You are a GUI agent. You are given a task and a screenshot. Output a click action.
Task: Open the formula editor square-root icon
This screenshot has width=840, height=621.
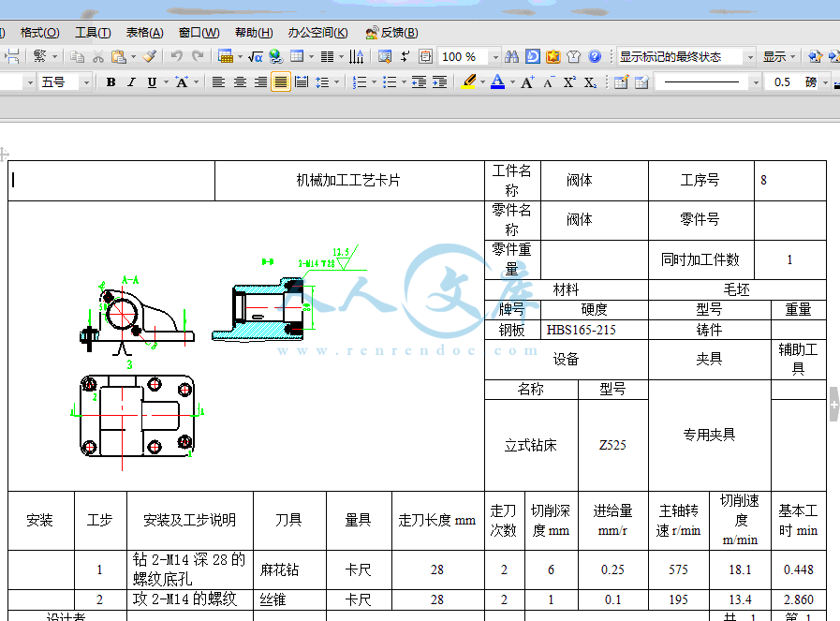(256, 56)
